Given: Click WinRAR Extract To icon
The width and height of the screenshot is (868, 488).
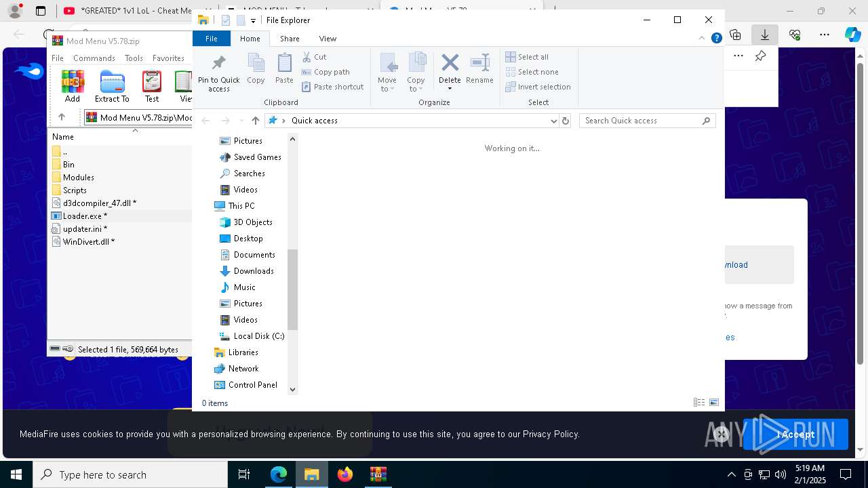Looking at the screenshot, I should pos(112,87).
